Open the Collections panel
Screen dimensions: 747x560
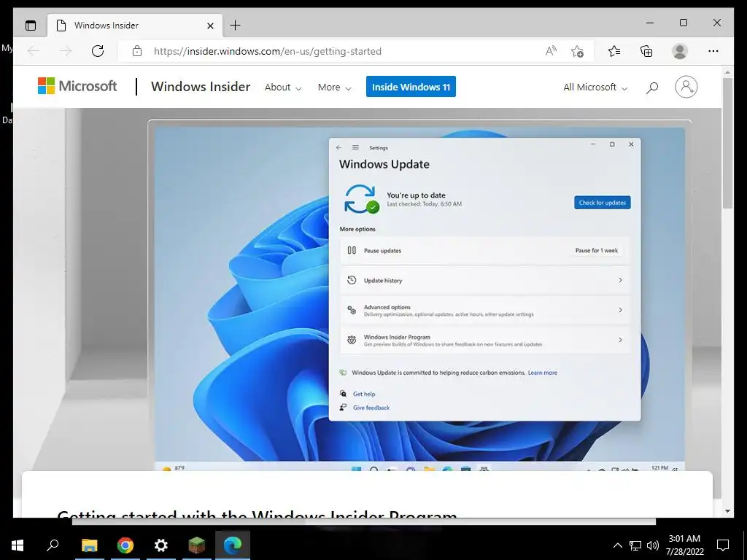click(x=646, y=51)
